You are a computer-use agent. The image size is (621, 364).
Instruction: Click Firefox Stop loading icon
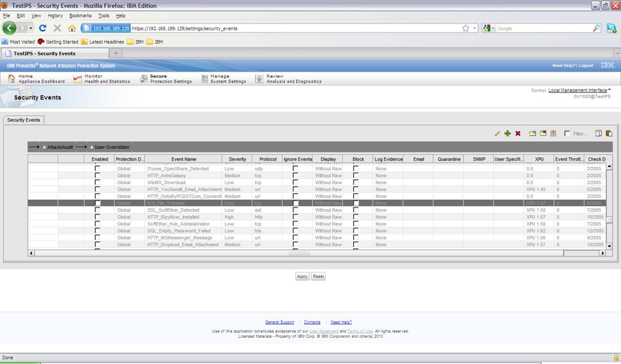point(57,28)
